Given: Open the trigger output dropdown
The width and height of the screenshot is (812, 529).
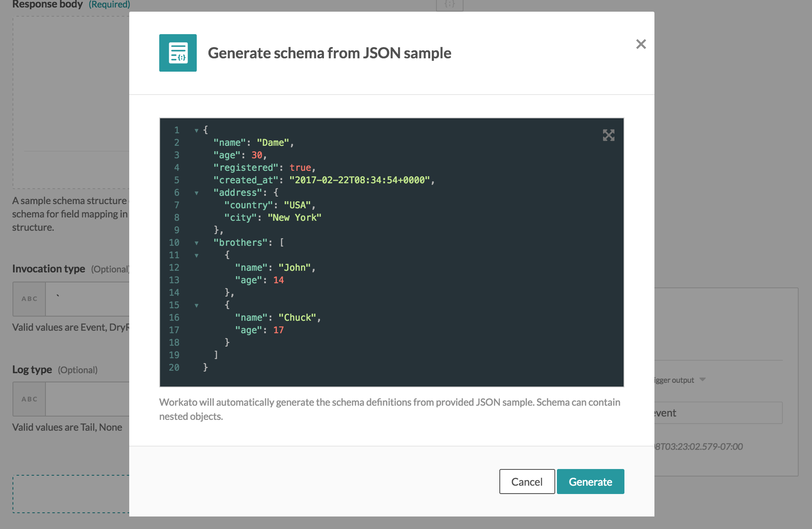Looking at the screenshot, I should 703,379.
